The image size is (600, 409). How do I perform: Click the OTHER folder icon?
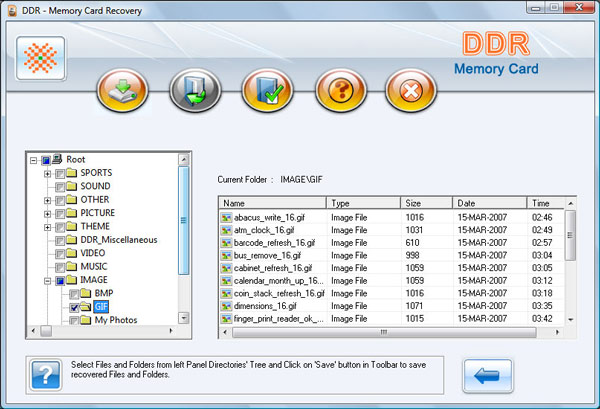72,199
